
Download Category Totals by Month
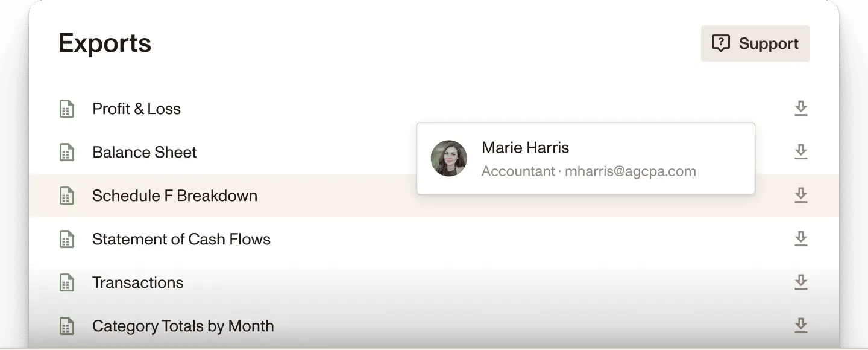800,326
